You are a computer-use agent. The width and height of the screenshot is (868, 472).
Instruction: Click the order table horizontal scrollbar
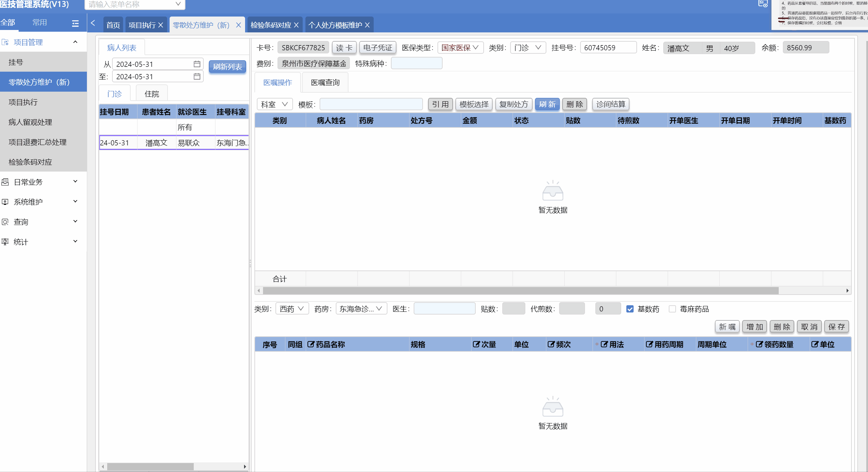(520, 291)
